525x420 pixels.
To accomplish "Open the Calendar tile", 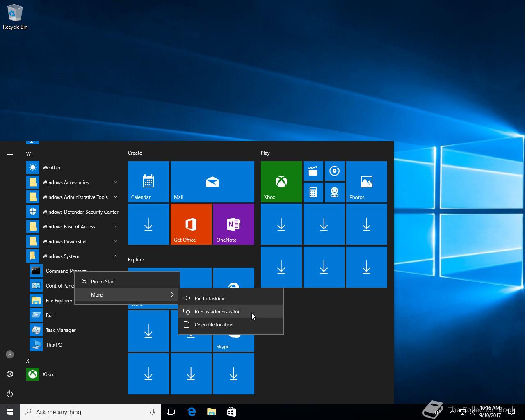I will click(x=148, y=182).
